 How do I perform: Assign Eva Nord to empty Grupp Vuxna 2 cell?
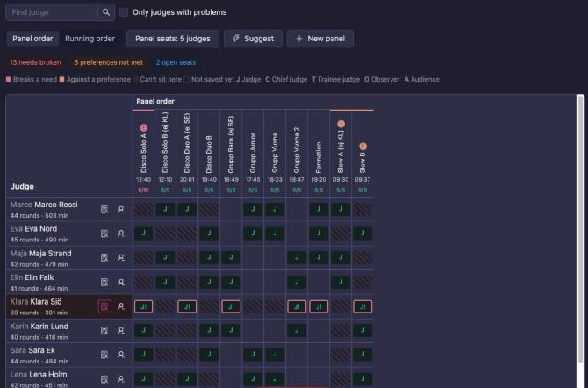click(x=297, y=234)
